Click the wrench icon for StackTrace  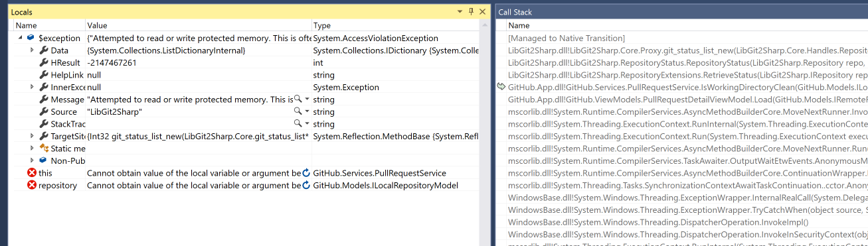tap(43, 124)
